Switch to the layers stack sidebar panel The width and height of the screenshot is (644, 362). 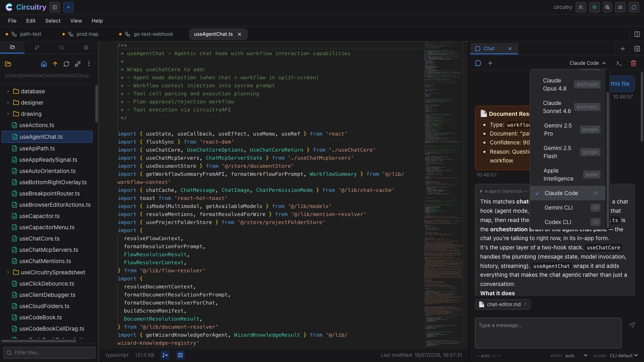86,47
